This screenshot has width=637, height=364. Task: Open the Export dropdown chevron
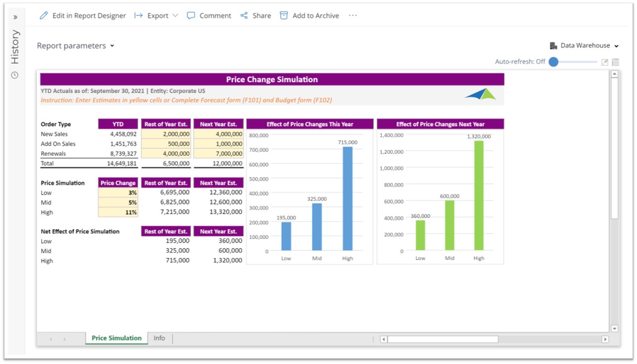pos(175,16)
